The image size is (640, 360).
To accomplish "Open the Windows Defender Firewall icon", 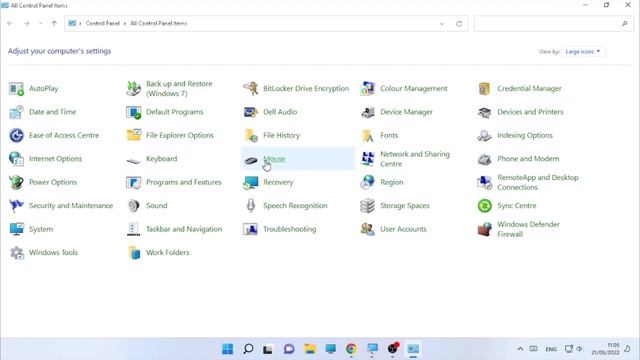I will (x=484, y=229).
